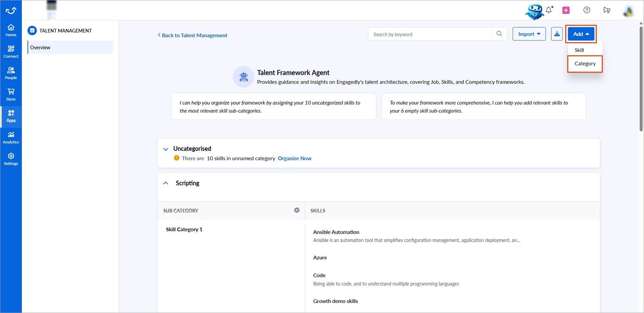Image resolution: width=644 pixels, height=313 pixels.
Task: Choose Skill from the Add menu
Action: pos(579,50)
